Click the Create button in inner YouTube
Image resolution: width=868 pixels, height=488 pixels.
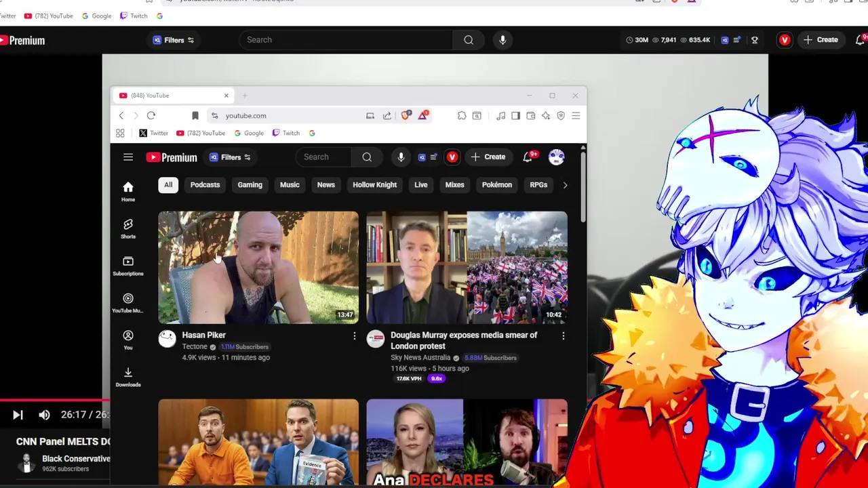488,157
